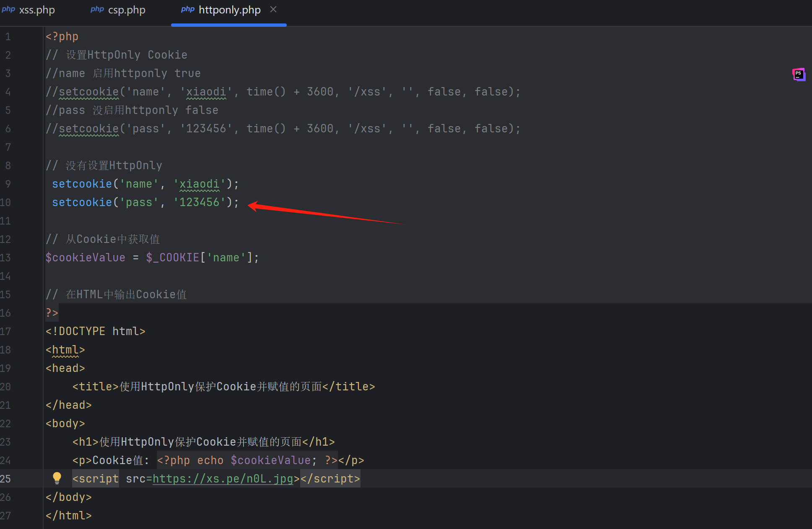Click the closing ?> tag on line 16

coord(52,313)
